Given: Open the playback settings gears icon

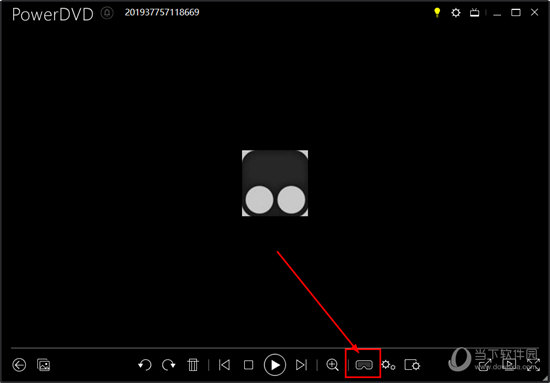Looking at the screenshot, I should tap(388, 365).
